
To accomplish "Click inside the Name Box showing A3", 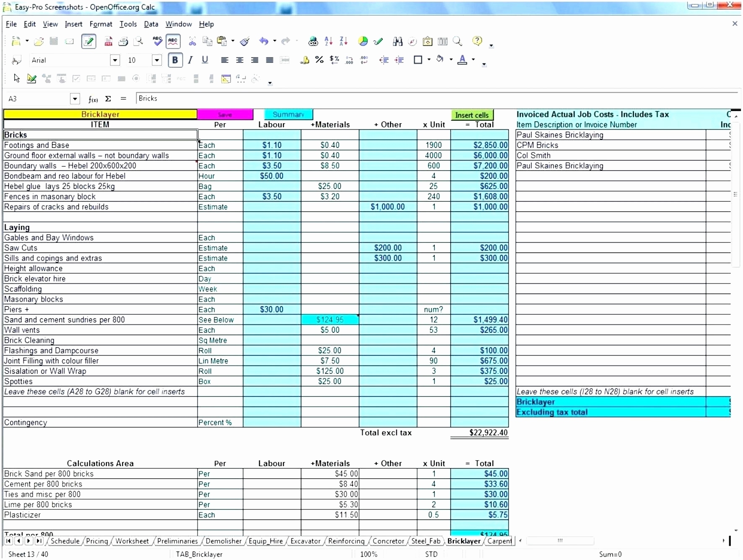I will click(38, 99).
